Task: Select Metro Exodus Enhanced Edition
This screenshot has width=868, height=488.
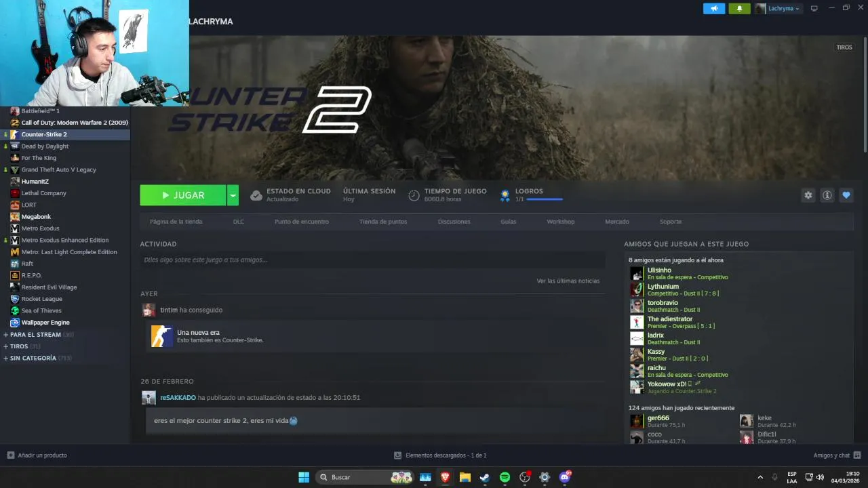Action: (65, 240)
